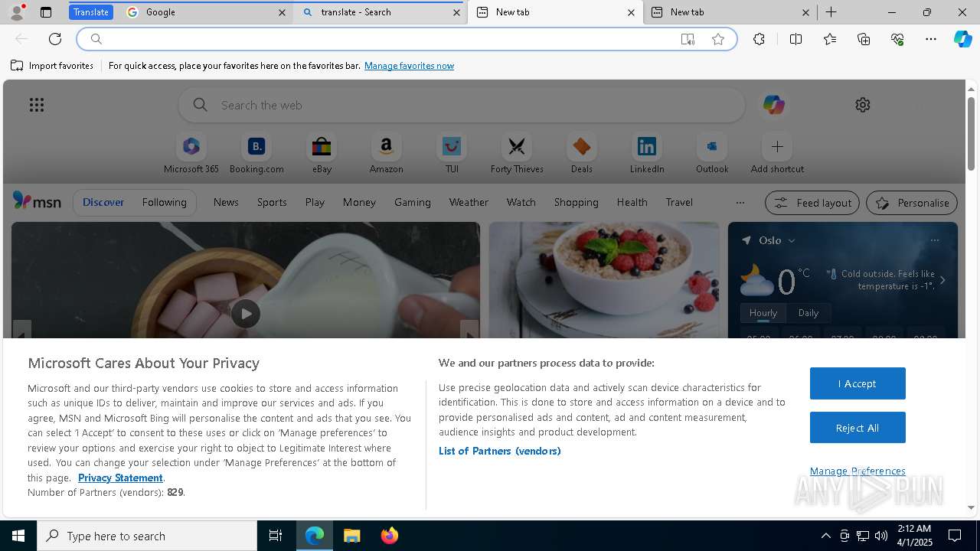Click the msn logo
Image resolution: width=980 pixels, height=551 pixels.
click(37, 201)
